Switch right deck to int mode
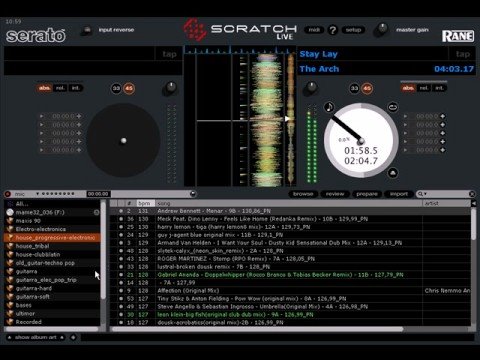The image size is (480, 360). [439, 88]
